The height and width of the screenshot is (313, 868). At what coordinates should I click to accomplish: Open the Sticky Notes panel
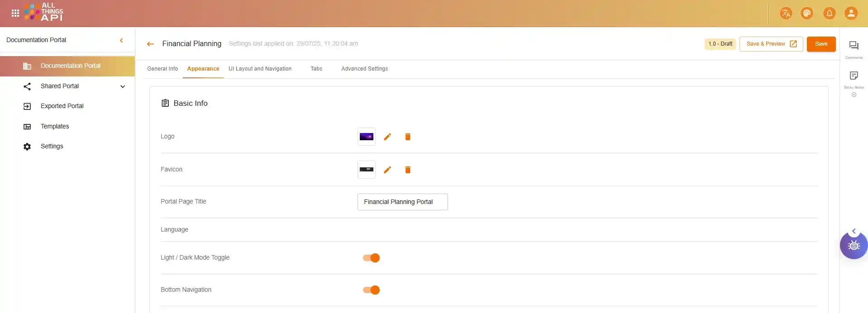point(854,76)
